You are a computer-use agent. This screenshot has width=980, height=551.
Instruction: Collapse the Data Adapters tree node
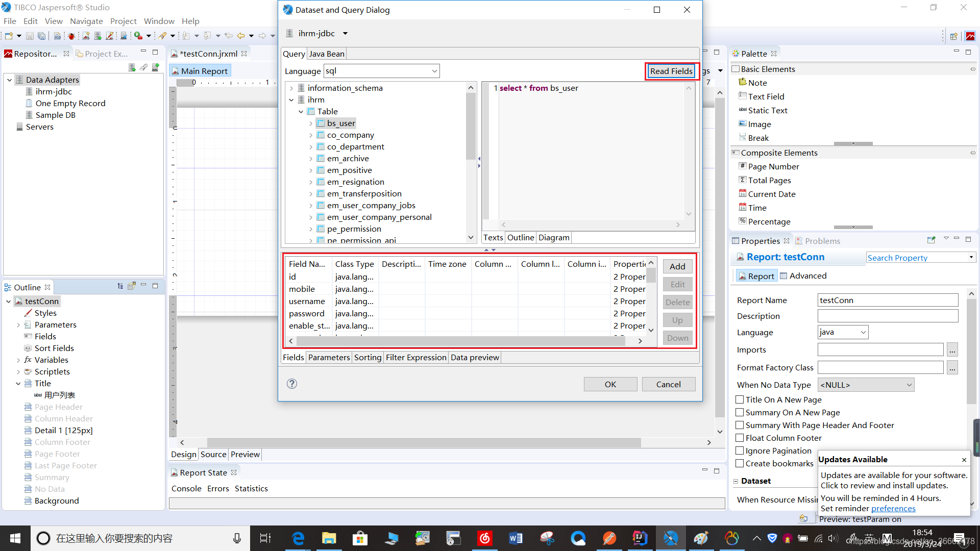click(x=9, y=80)
